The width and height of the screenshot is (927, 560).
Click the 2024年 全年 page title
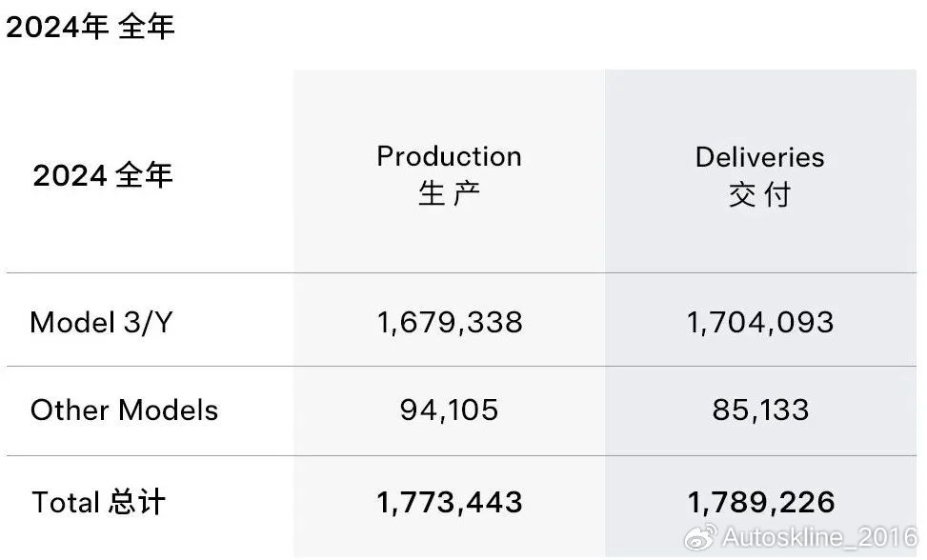point(91,28)
